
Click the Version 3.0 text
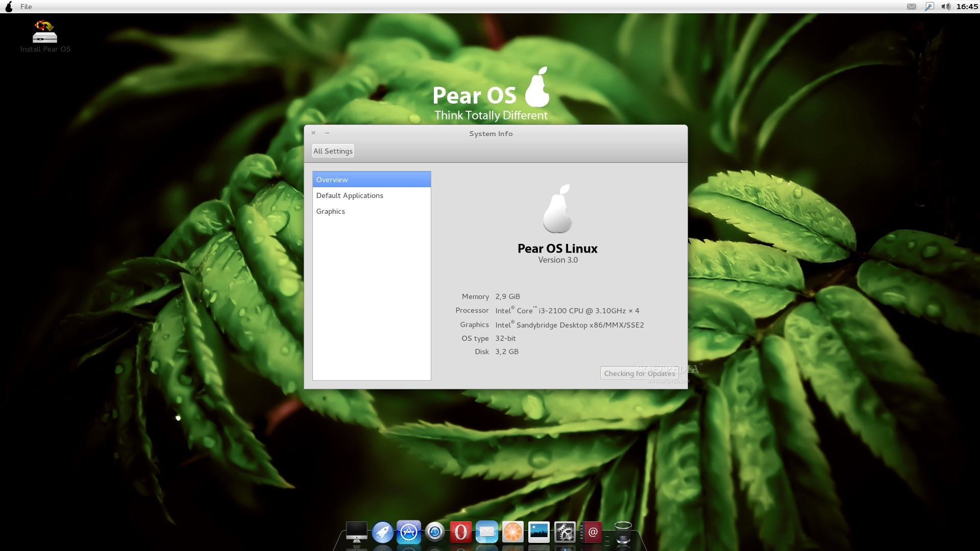click(558, 260)
